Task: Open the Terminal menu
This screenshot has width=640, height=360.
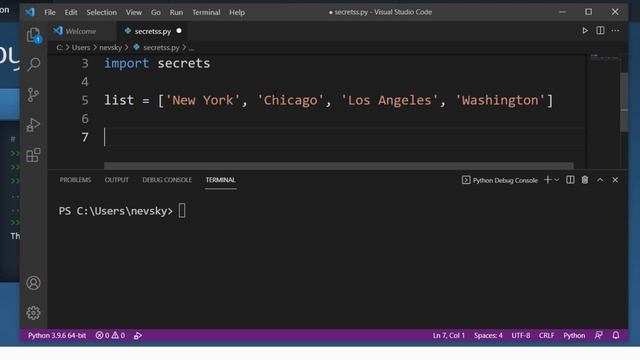Action: pos(206,12)
